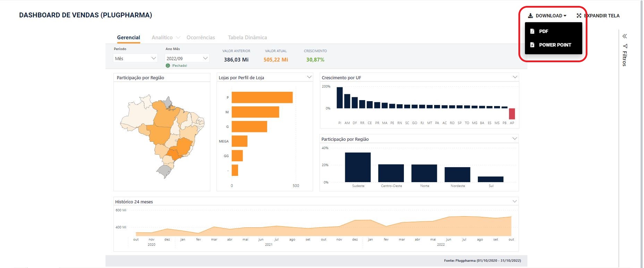Viewport: 644px width, 268px height.
Task: Select the Gerencial tab
Action: [128, 38]
